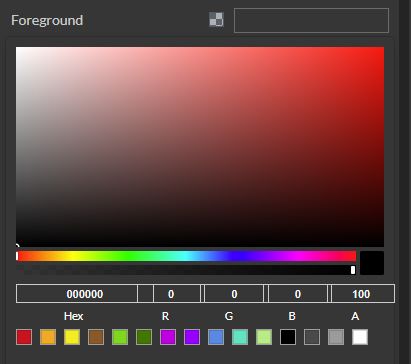Click the rainbow hue slider bar
Viewport: 411px width, 364px height.
tap(186, 256)
